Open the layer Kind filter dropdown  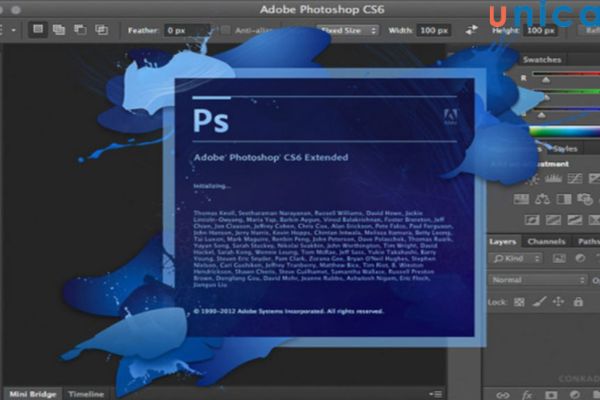tap(515, 259)
